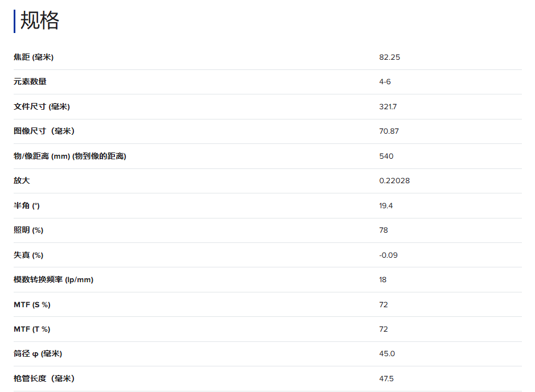Click the MTF (S %) row label
535x392 pixels.
click(32, 304)
